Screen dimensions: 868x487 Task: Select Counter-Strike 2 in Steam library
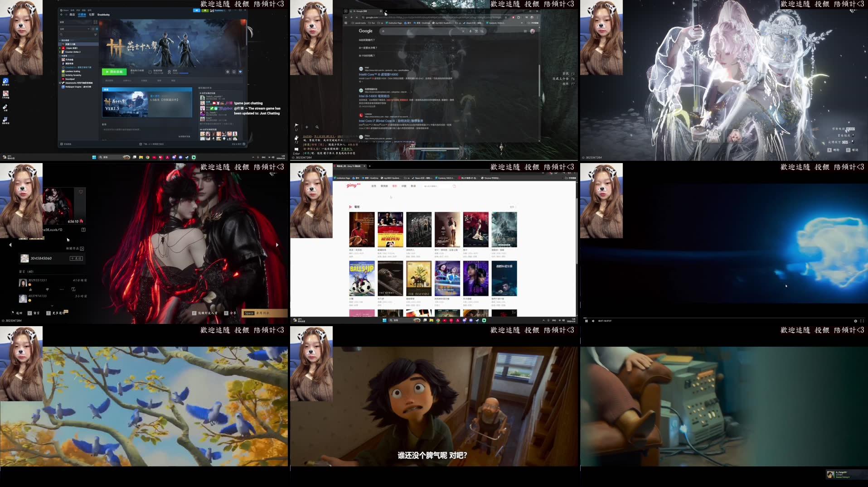73,52
